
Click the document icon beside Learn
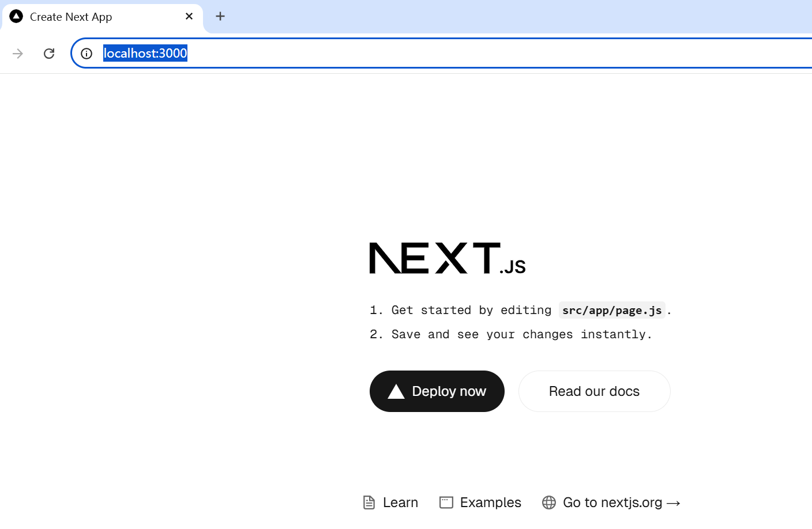point(369,502)
